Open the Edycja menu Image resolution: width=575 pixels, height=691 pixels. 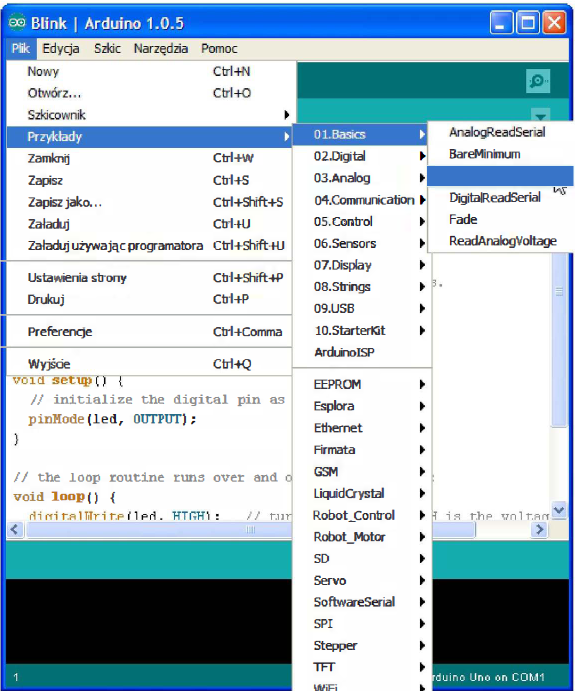61,48
